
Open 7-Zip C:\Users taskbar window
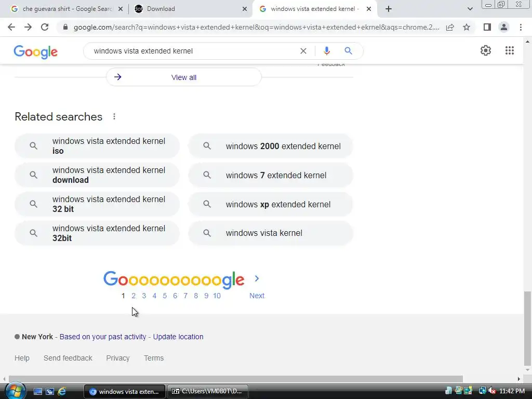coord(207,391)
